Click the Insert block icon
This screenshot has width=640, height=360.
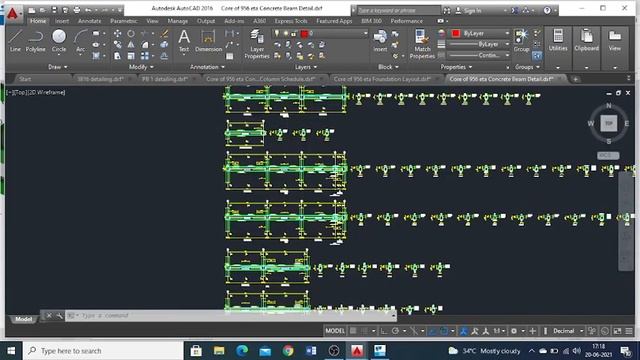pos(380,41)
